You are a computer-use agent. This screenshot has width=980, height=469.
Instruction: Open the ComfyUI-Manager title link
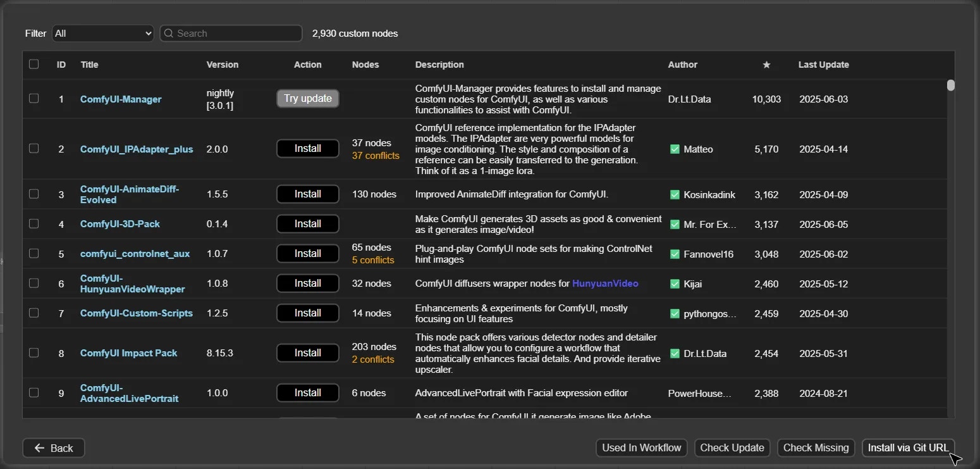pyautogui.click(x=121, y=99)
